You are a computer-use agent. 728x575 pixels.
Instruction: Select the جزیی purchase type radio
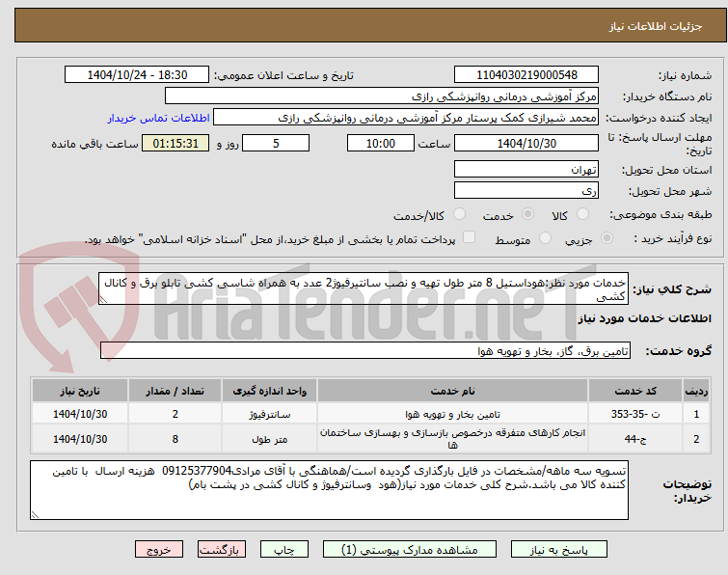click(607, 238)
